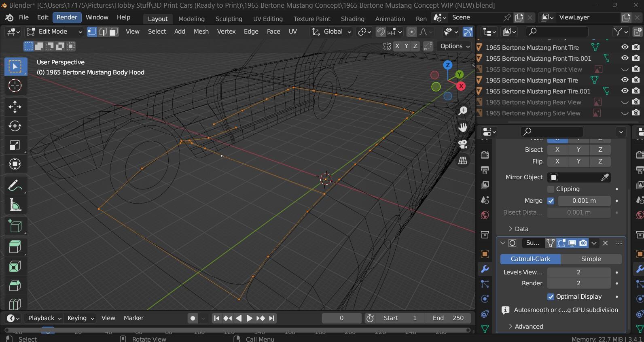Open Render properties tab icon
This screenshot has height=342, width=644.
click(x=485, y=155)
